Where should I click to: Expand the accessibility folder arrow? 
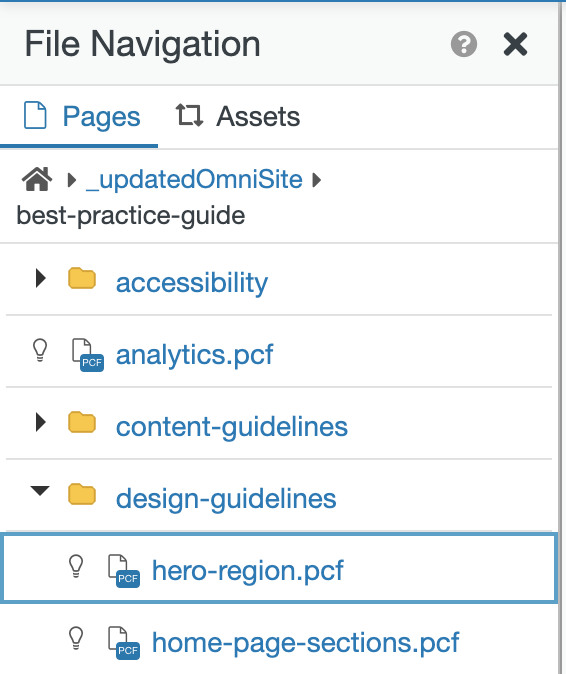click(x=40, y=278)
